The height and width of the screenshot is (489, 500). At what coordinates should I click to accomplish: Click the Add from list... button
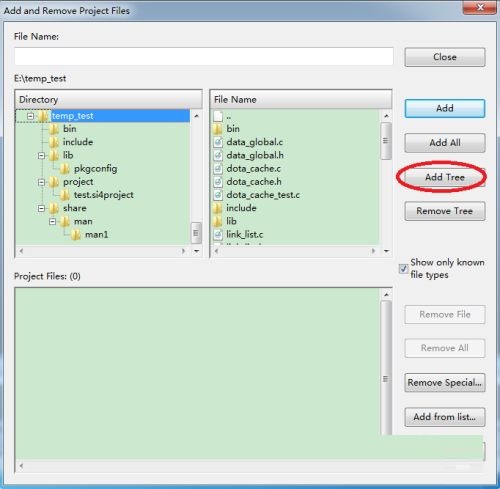coord(445,417)
